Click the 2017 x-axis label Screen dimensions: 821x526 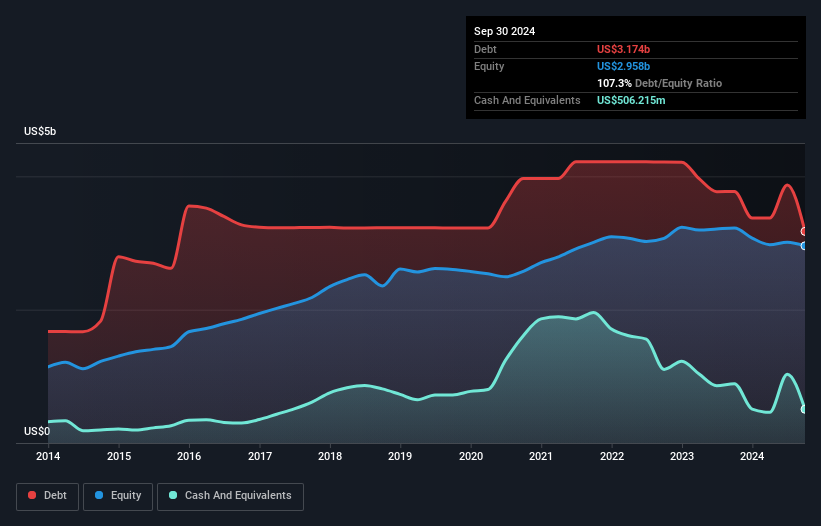coord(260,456)
